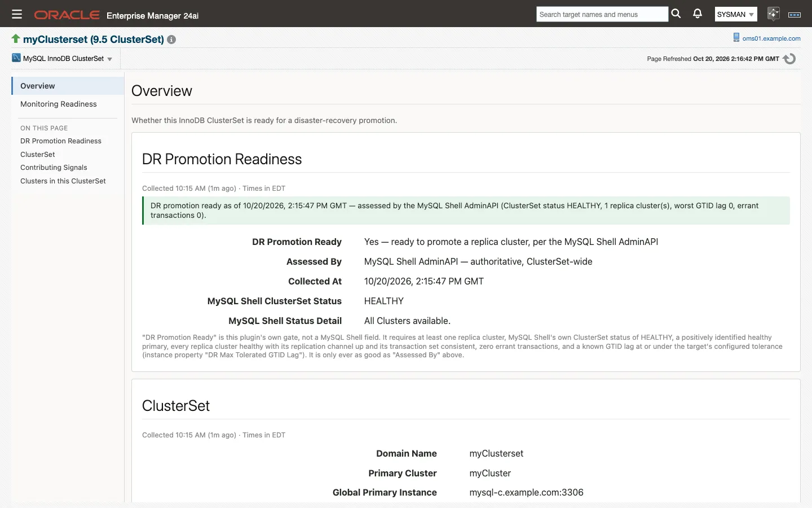Jump to the DR Promotion Readiness section
Image resolution: width=812 pixels, height=508 pixels.
(61, 141)
